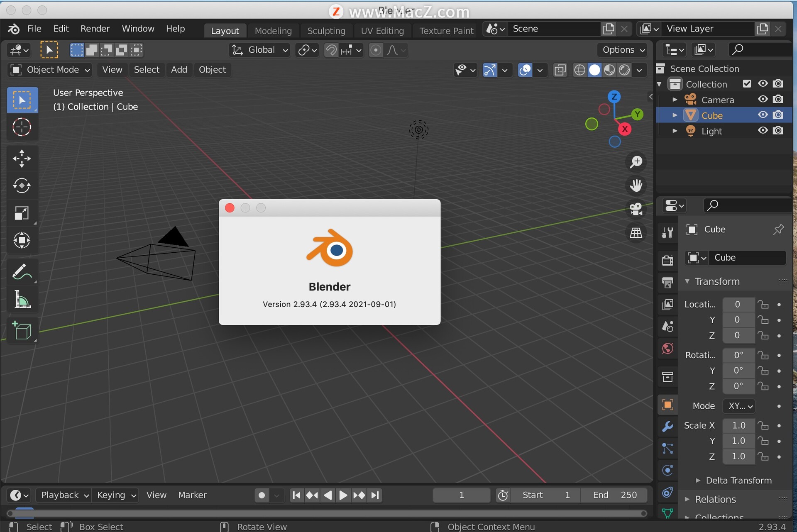
Task: Add a new scene button
Action: click(609, 29)
